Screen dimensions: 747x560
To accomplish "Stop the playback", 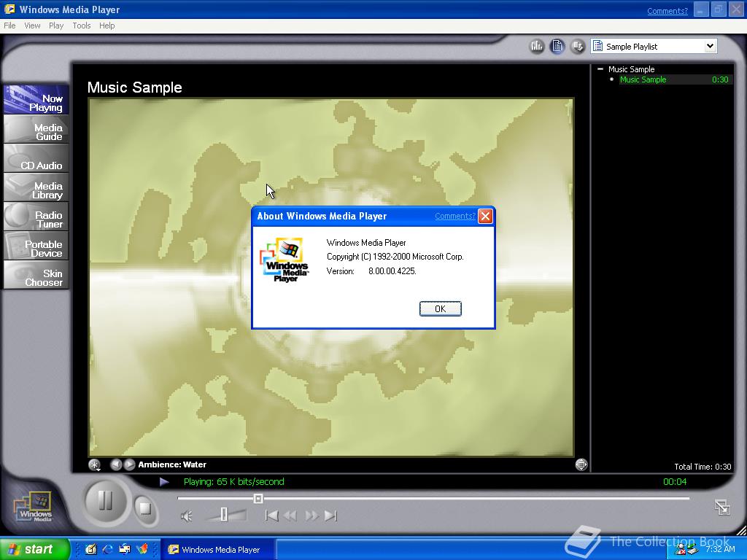I will [x=145, y=508].
